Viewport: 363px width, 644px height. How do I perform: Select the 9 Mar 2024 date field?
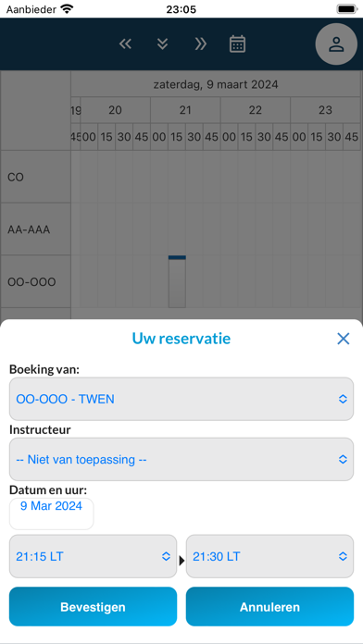[x=51, y=514]
